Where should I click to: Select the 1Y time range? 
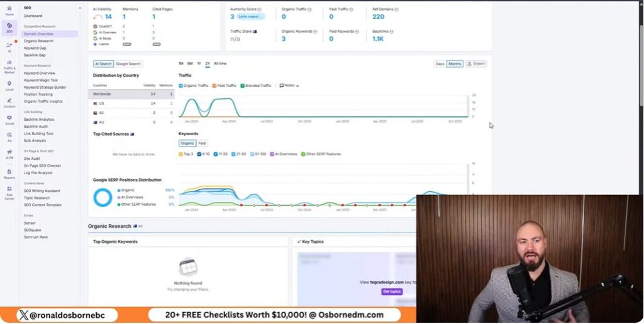pos(199,64)
